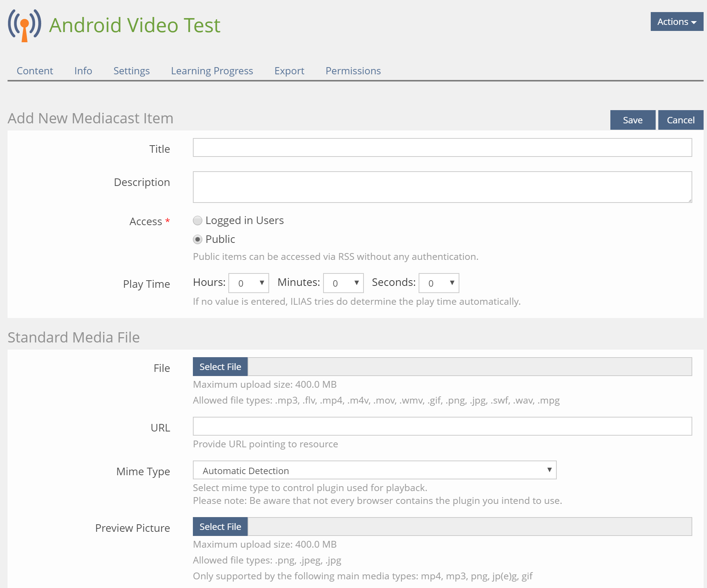The height and width of the screenshot is (588, 707).
Task: Choose the Public access radio button
Action: pyautogui.click(x=197, y=239)
